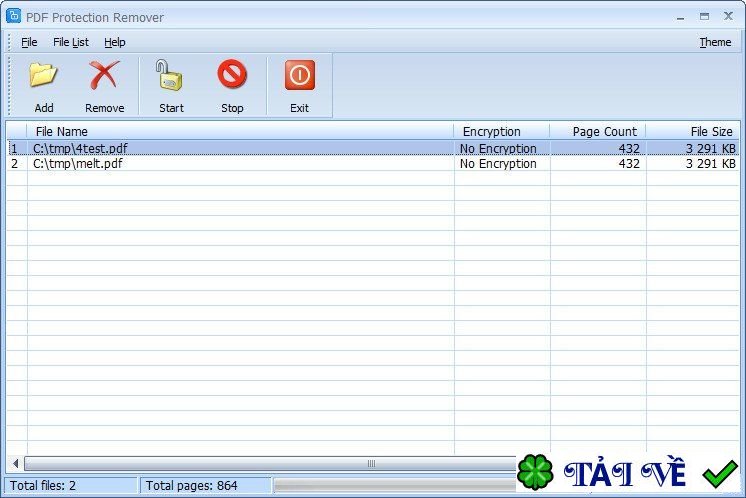The image size is (746, 498).
Task: Click file size 3 291 KB of melt.pdf
Action: click(x=711, y=164)
